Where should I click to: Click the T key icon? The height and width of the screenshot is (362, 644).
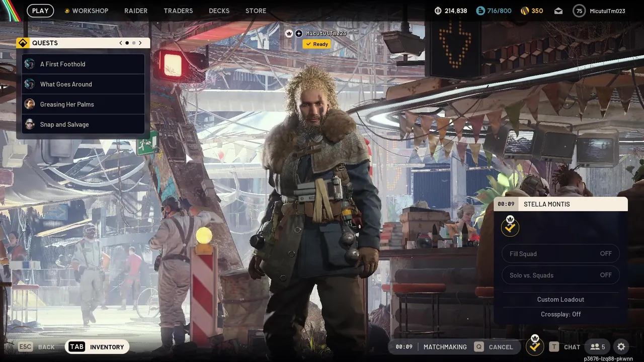[554, 347]
